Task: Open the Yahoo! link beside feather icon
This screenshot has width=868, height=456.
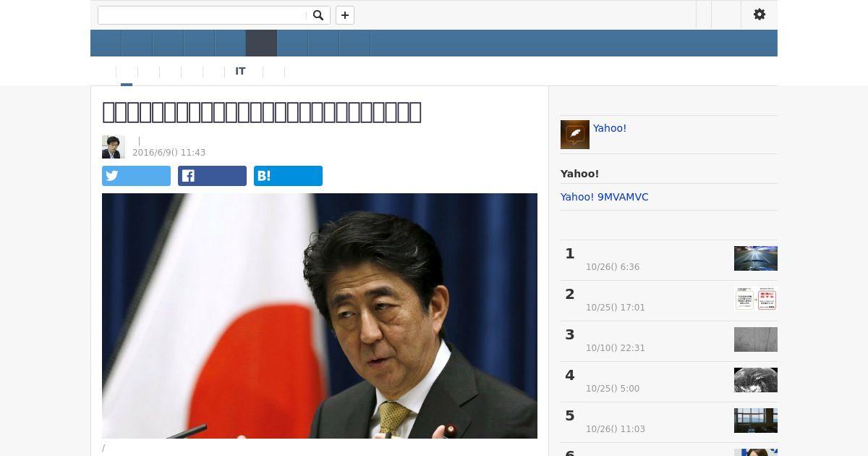Action: 610,128
